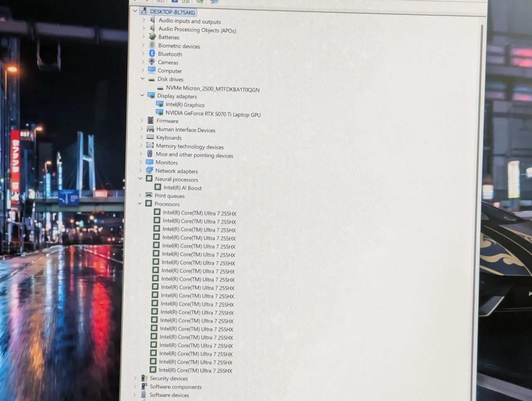Click the Display adapters category icon
The image size is (532, 401).
151,95
